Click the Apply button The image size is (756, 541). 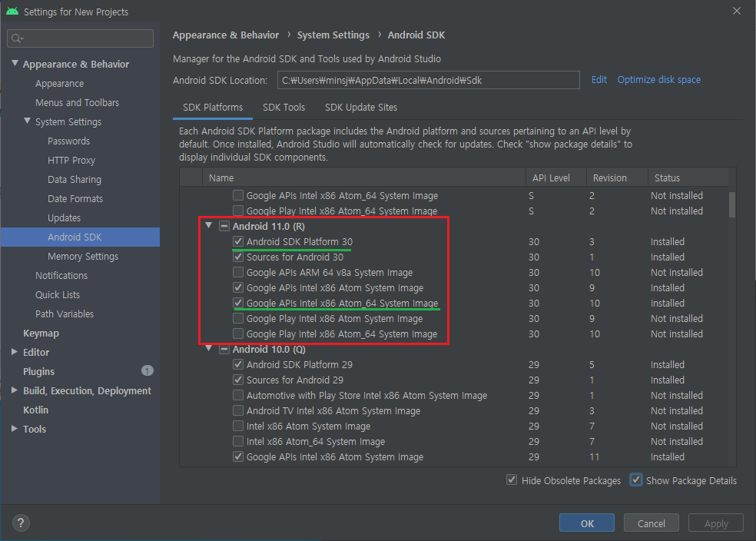(715, 523)
